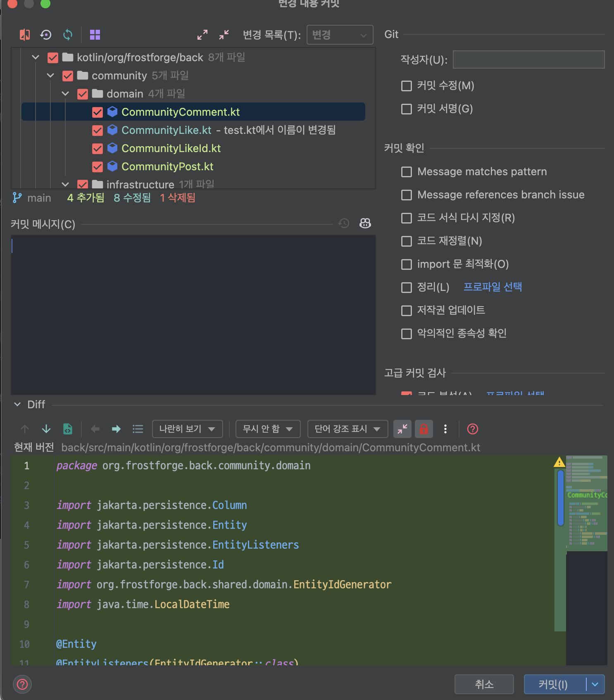
Task: Toggle collapse unchanged fragments
Action: 402,429
